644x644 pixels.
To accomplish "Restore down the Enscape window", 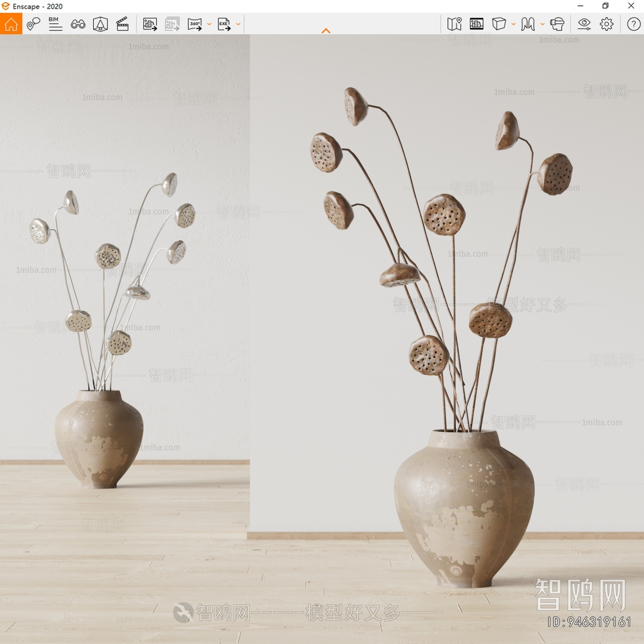I will click(605, 6).
